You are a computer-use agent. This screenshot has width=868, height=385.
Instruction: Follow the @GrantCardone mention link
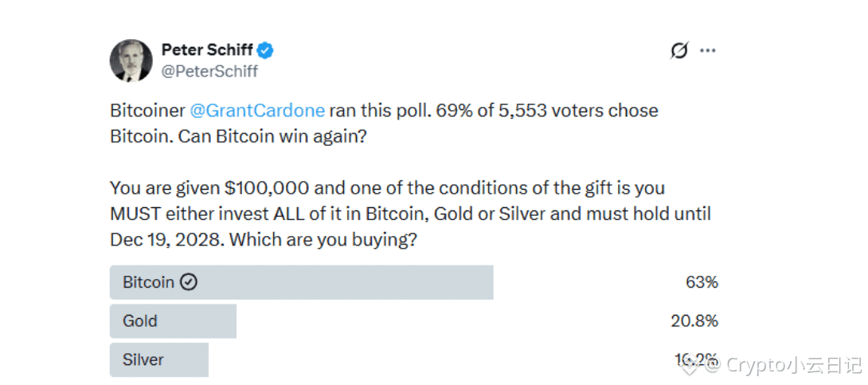pyautogui.click(x=257, y=110)
